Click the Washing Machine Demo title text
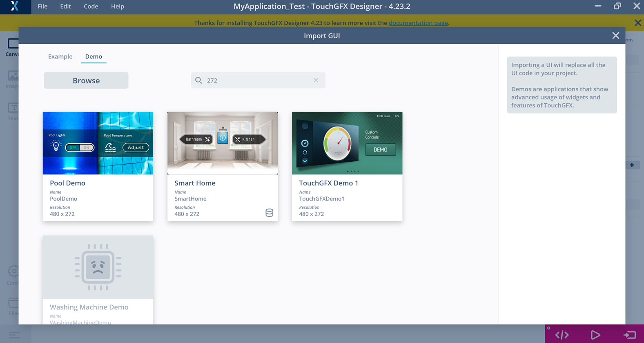The width and height of the screenshot is (644, 343). point(89,307)
